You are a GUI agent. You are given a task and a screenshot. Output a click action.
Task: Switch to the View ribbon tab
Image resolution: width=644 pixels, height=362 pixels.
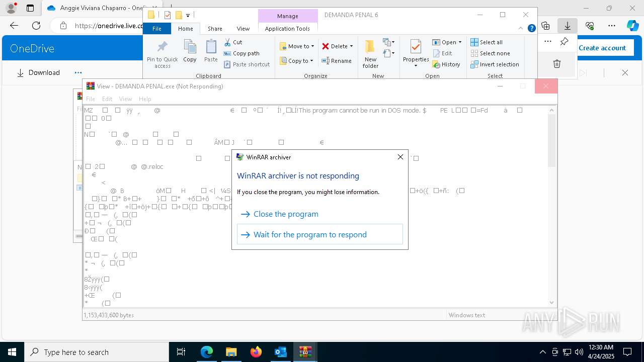(243, 29)
